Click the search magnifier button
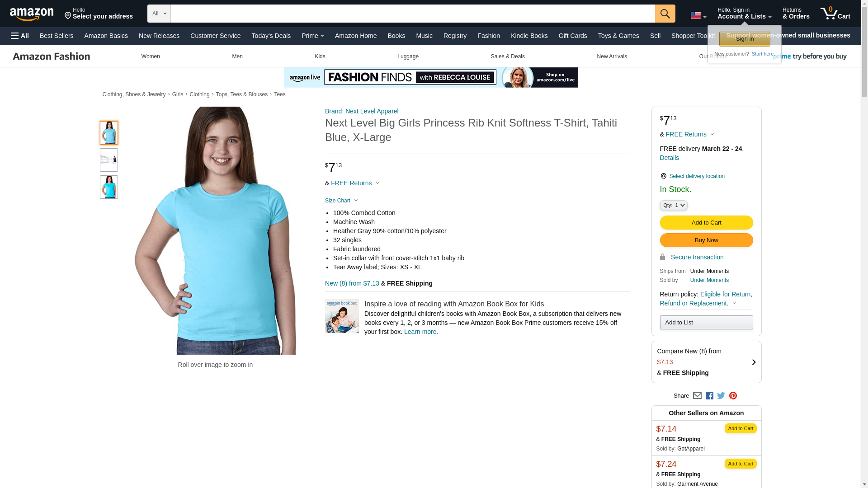The image size is (868, 488). pyautogui.click(x=665, y=14)
